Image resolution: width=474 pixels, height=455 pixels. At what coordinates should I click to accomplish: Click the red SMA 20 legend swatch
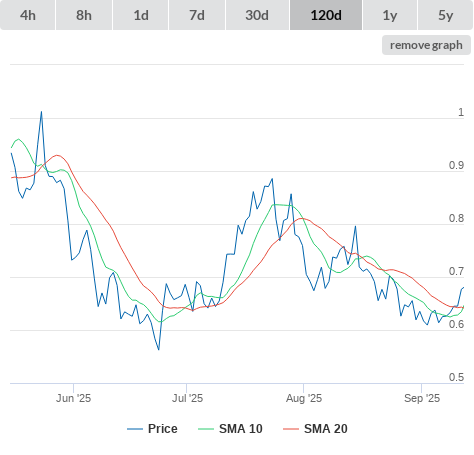click(291, 429)
